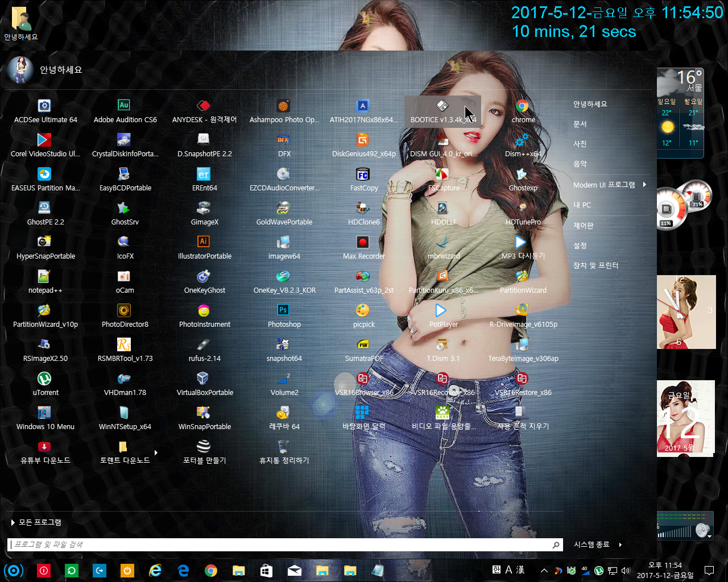Image resolution: width=728 pixels, height=582 pixels.
Task: Launch IllustratorPortable
Action: tap(205, 248)
